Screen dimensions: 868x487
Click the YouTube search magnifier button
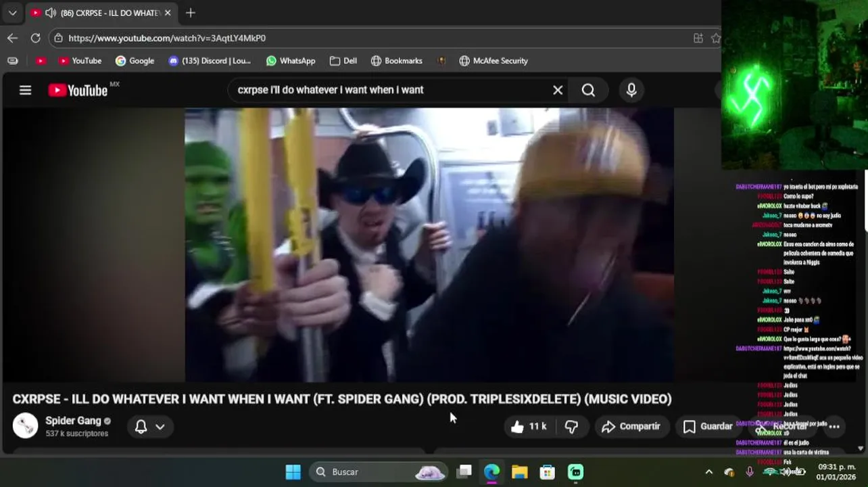point(588,90)
